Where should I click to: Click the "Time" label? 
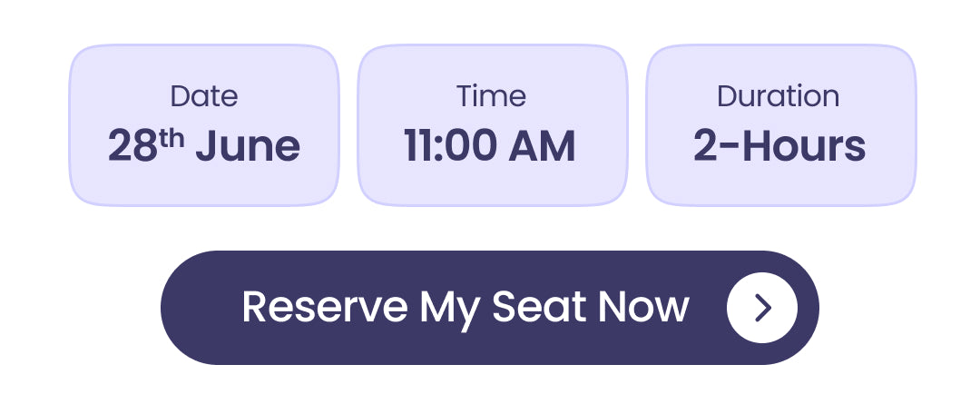[x=492, y=96]
